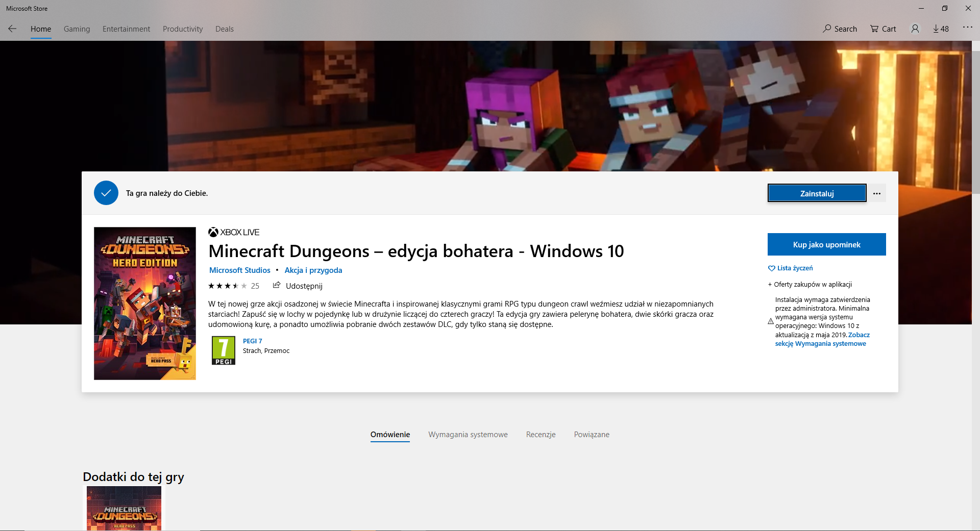Go back using the back arrow

click(12, 29)
